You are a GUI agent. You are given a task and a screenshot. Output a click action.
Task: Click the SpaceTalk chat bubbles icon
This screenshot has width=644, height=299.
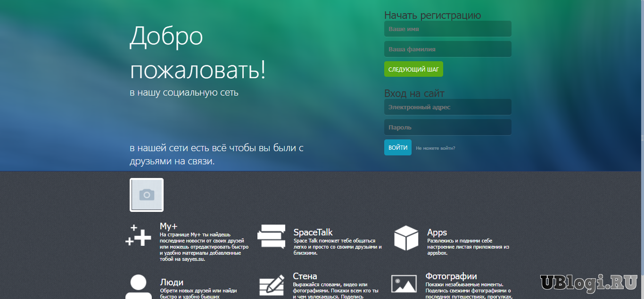271,236
